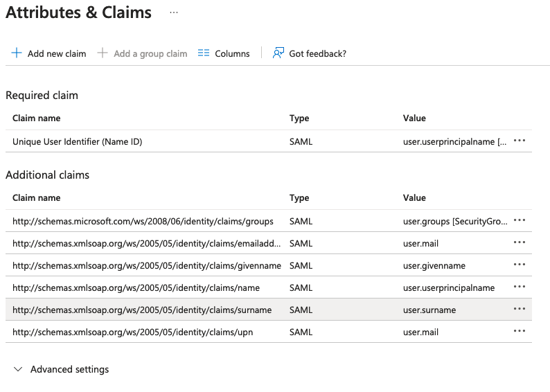Screen dimensions: 550x392
Task: Open ellipsis menu for the givenname claim
Action: (x=520, y=265)
